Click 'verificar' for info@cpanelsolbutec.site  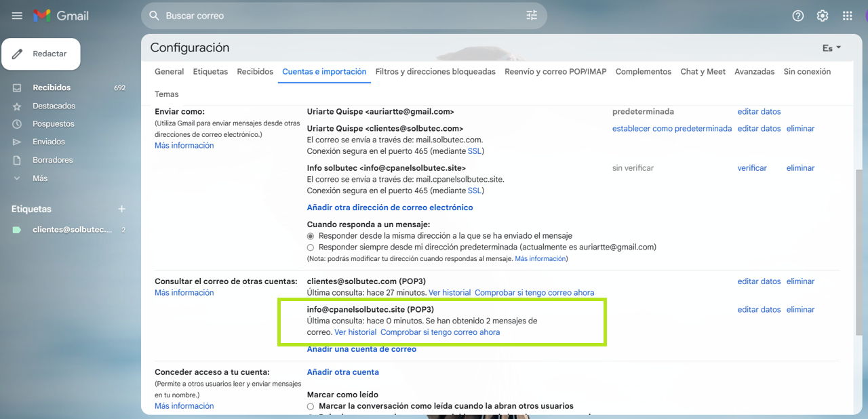(752, 168)
